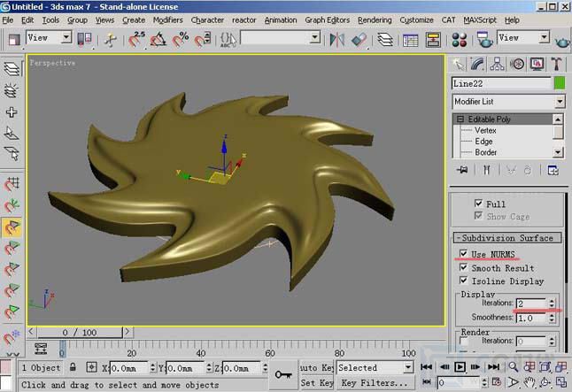Open reference coordinate system View dropdown
Screen dimensions: 572x392
66,37
